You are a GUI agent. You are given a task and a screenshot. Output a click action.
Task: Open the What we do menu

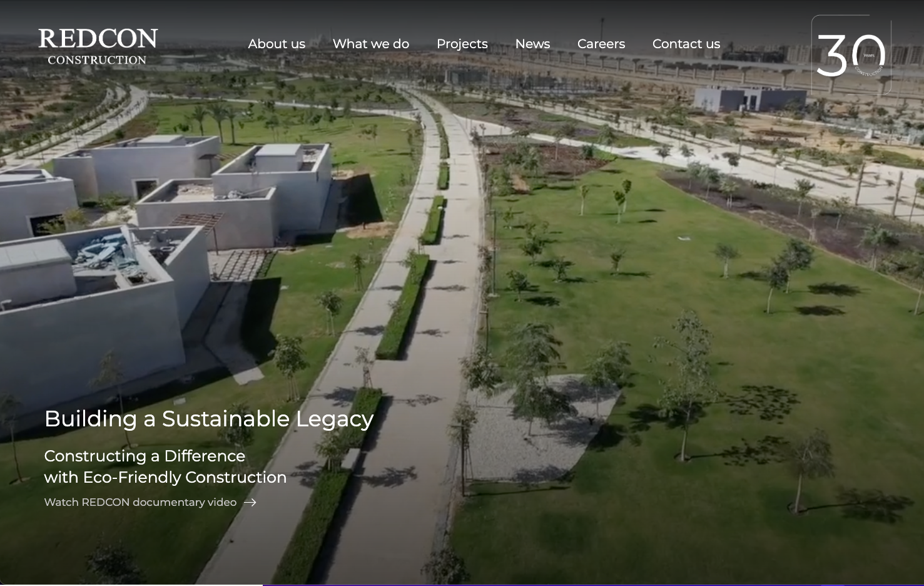point(371,44)
